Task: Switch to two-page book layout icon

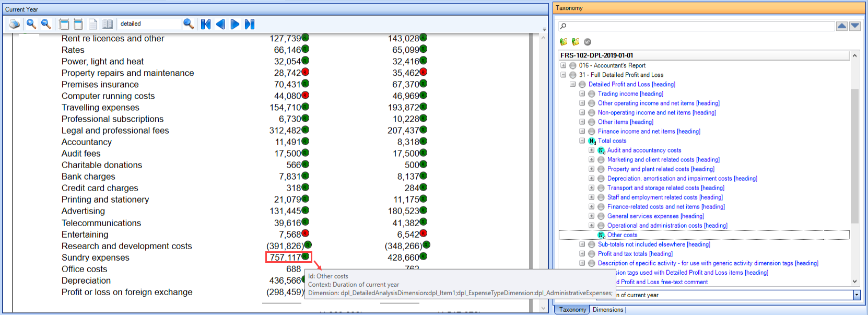Action: [108, 24]
